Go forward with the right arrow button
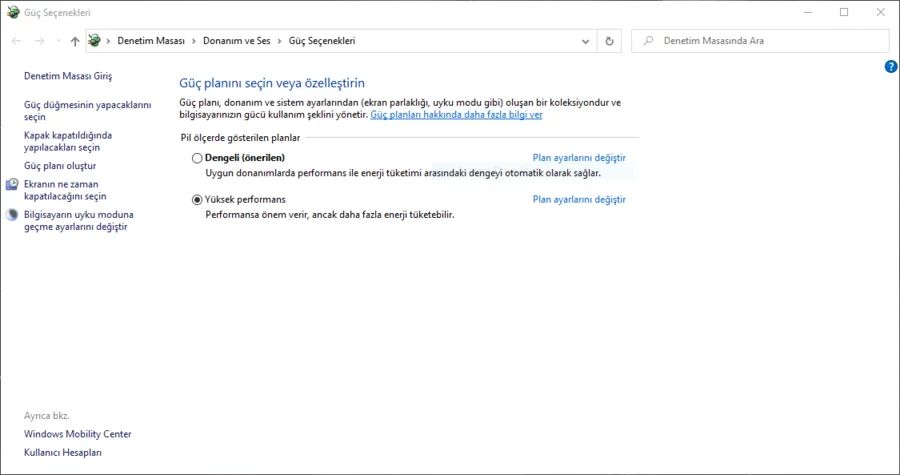This screenshot has width=900, height=475. point(40,41)
